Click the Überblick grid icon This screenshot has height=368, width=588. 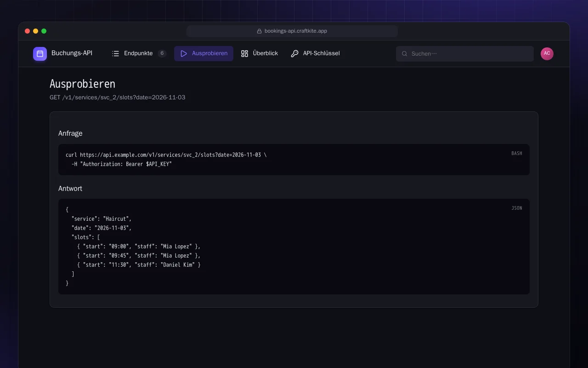[x=244, y=53]
